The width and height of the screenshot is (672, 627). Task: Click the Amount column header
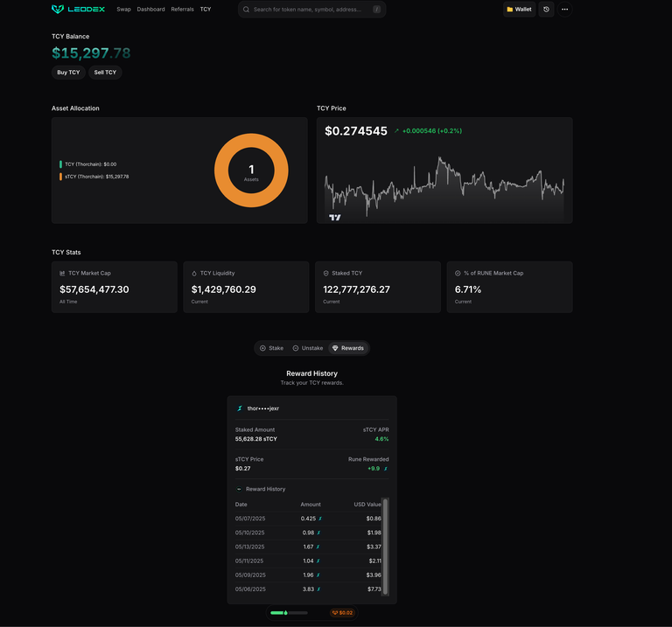tap(311, 505)
